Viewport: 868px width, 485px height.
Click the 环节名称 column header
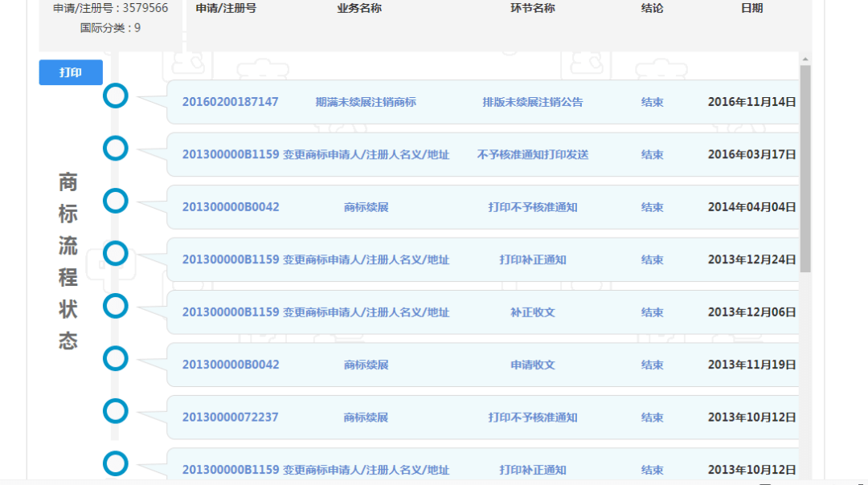pos(532,8)
